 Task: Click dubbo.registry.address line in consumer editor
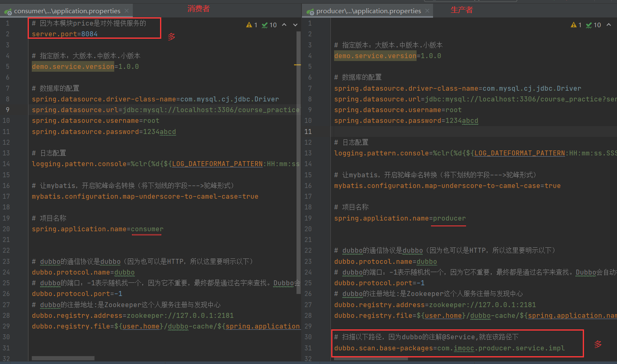pyautogui.click(x=133, y=316)
